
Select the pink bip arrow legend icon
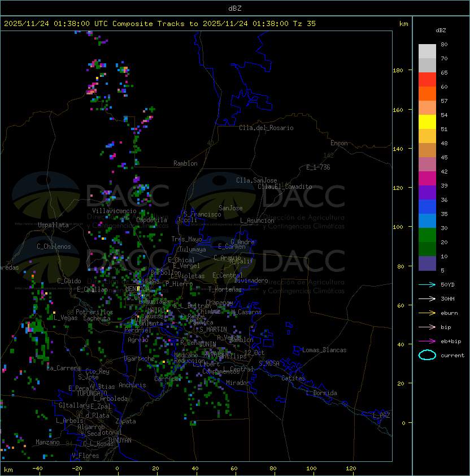point(427,327)
